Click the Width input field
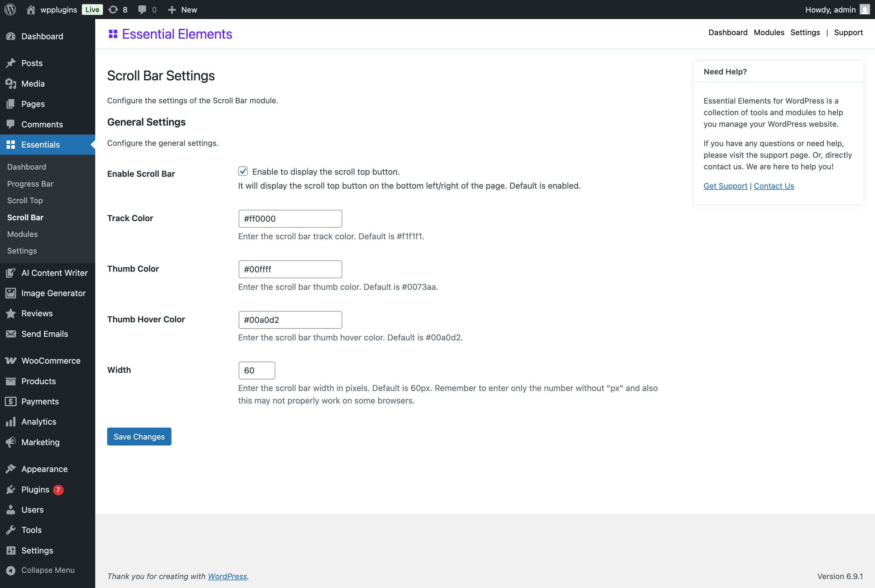 click(257, 370)
